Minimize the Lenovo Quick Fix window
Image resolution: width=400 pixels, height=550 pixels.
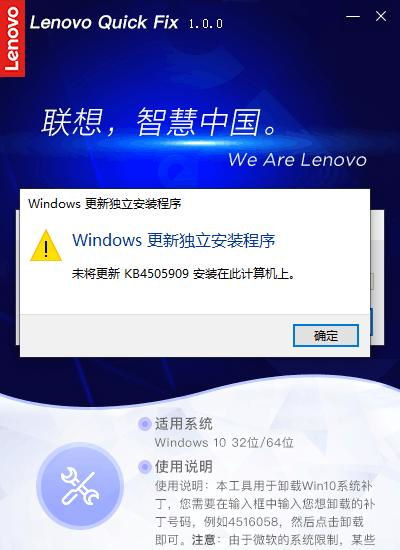pos(353,16)
